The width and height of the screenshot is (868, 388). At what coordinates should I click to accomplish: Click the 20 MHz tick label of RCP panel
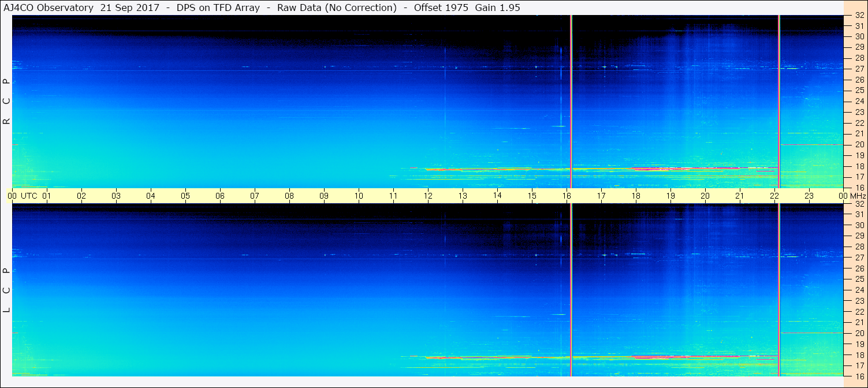(x=859, y=144)
